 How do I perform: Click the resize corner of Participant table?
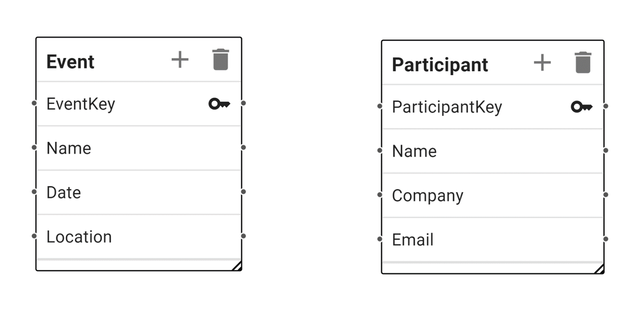point(599,269)
